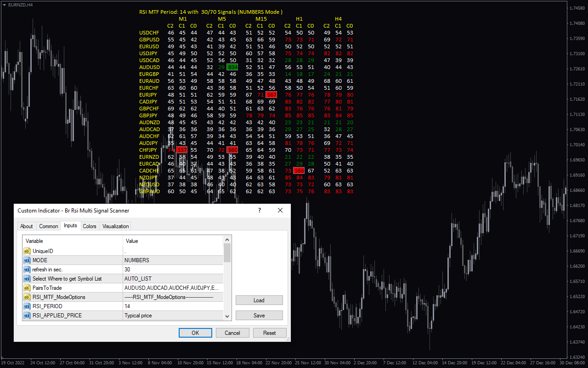Click the UniqueID variable name
This screenshot has height=368, width=588.
(43, 251)
